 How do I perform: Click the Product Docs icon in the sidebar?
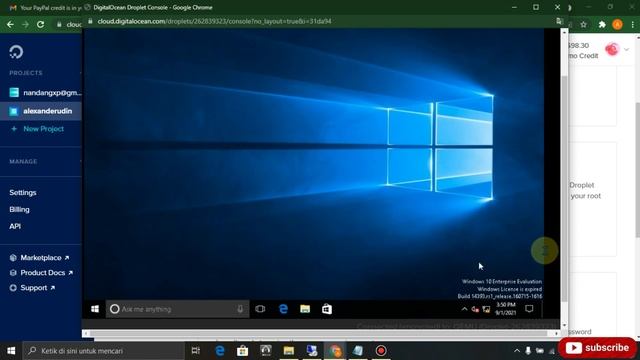(13, 273)
